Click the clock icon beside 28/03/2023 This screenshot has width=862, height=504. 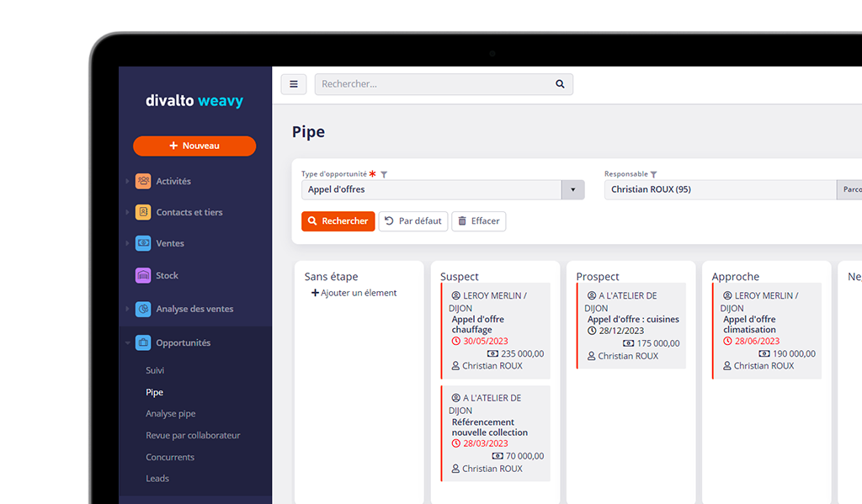coord(455,443)
